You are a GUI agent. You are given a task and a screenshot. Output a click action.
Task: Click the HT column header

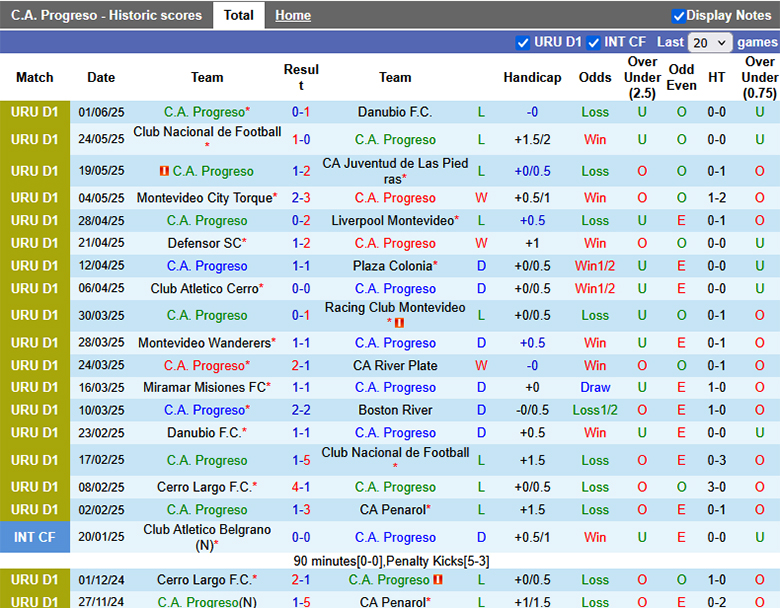(716, 78)
